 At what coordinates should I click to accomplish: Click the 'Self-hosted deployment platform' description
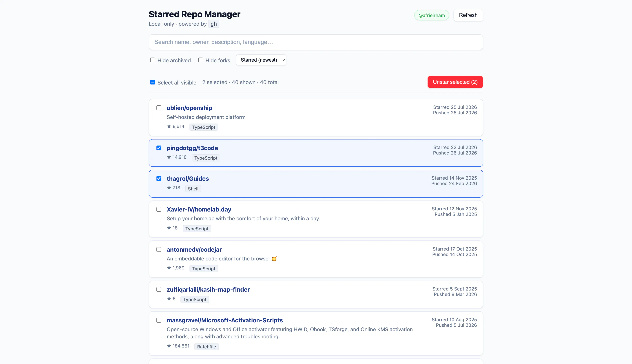(206, 117)
